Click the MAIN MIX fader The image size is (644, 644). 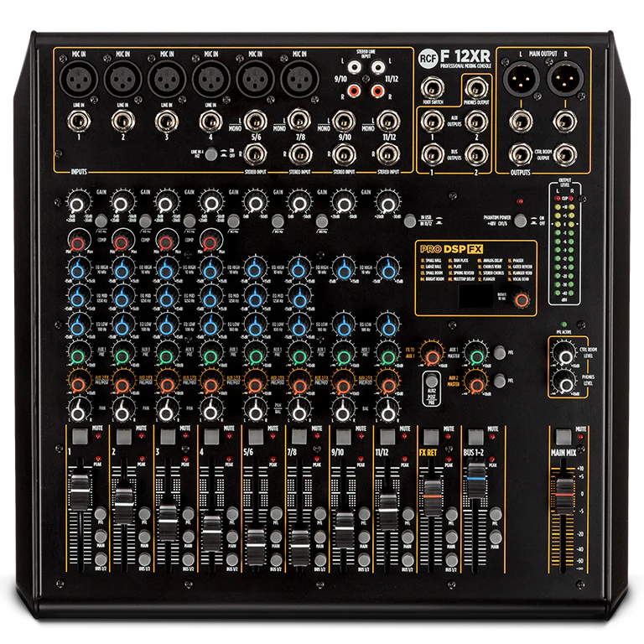[x=564, y=496]
